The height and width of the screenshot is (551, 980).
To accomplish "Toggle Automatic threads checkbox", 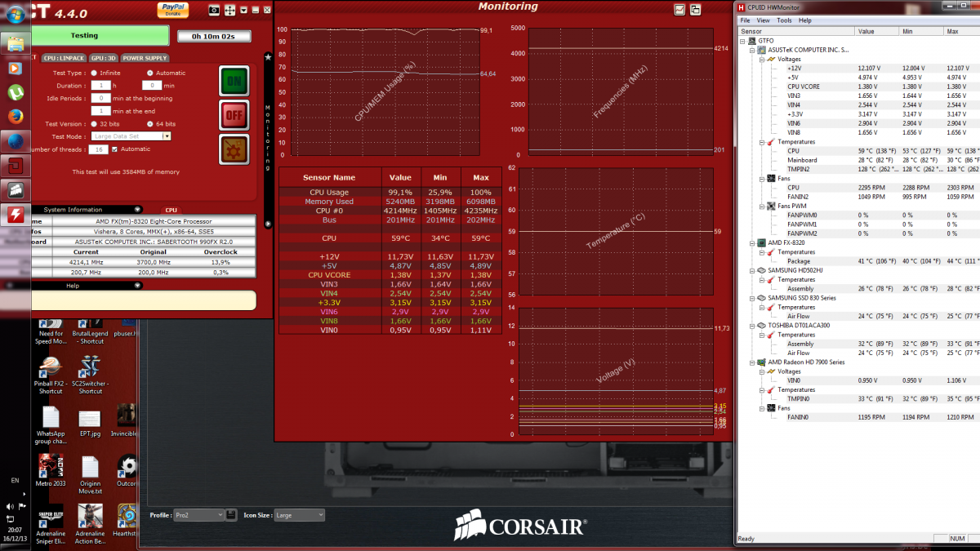I will (114, 149).
